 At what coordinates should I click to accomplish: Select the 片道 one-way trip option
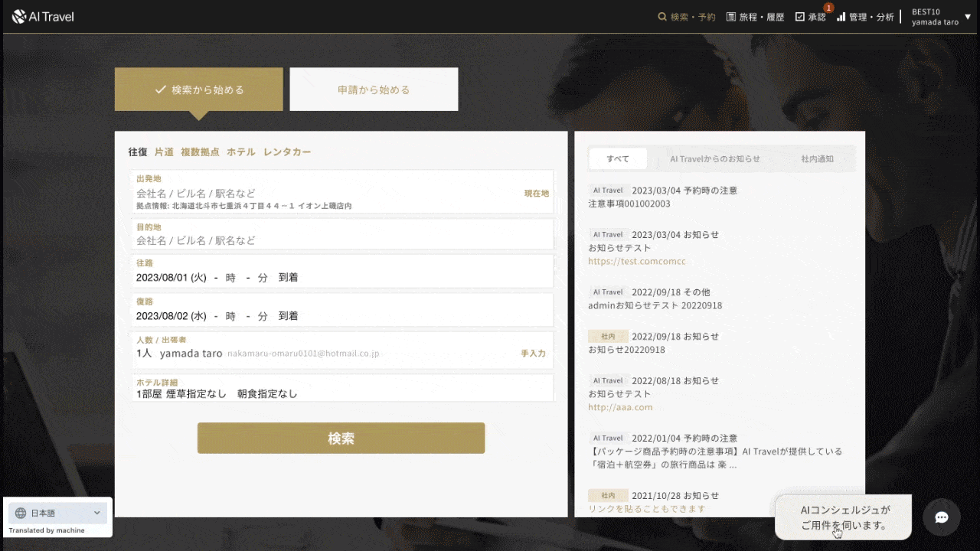pyautogui.click(x=164, y=152)
